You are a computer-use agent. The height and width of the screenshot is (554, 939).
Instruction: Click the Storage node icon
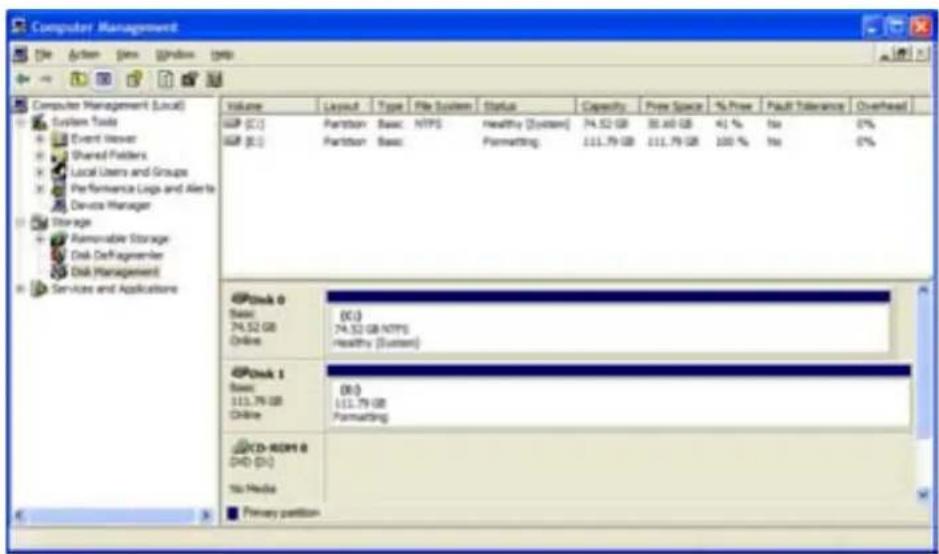click(x=40, y=222)
